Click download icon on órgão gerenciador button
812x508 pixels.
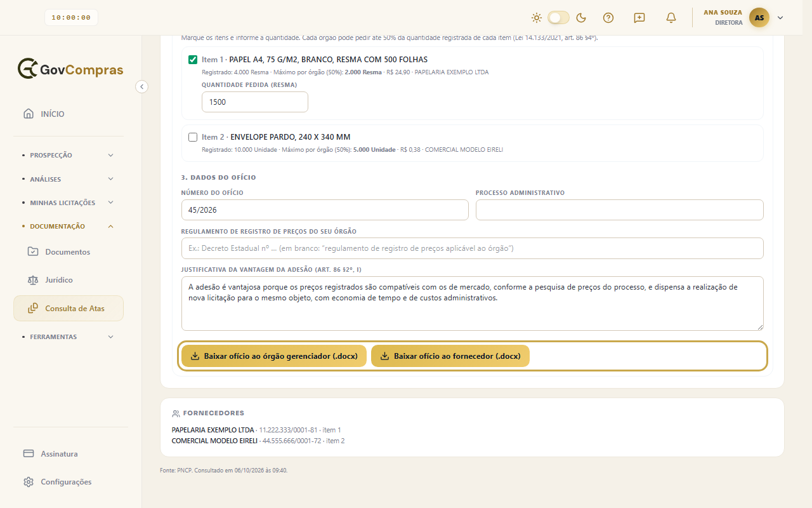(195, 356)
